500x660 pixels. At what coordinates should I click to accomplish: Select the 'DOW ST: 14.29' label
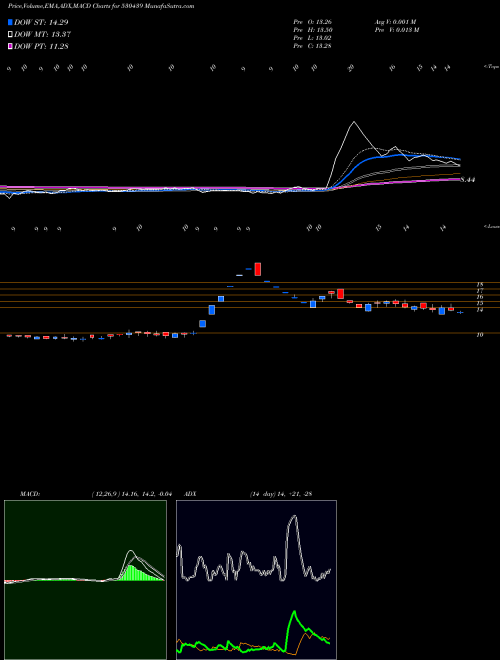coord(41,22)
